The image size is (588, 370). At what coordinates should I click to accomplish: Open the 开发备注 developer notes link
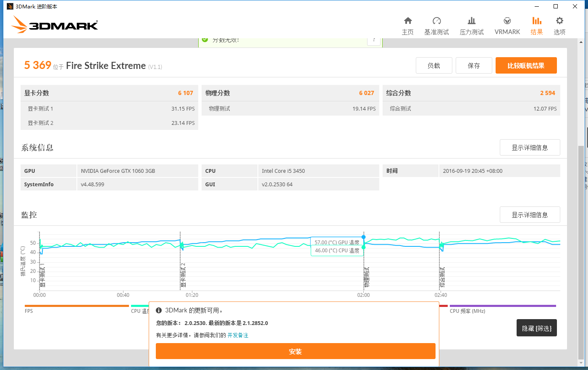click(238, 335)
